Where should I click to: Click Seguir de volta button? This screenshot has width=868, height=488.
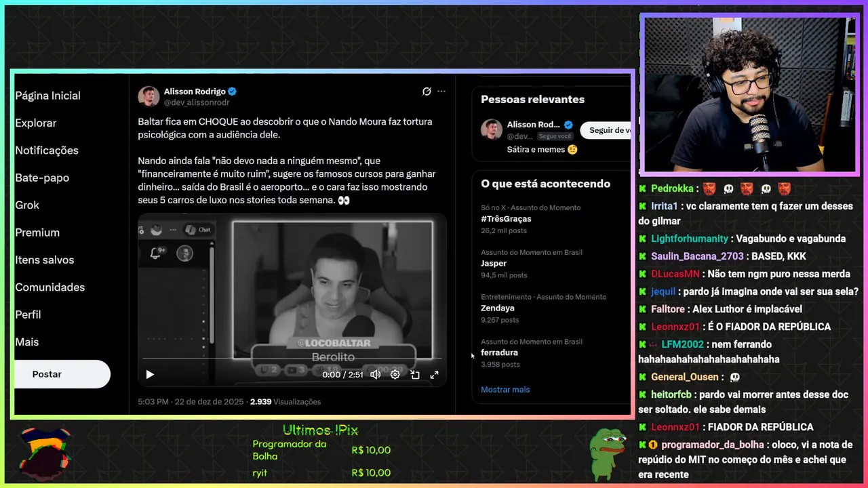(606, 130)
